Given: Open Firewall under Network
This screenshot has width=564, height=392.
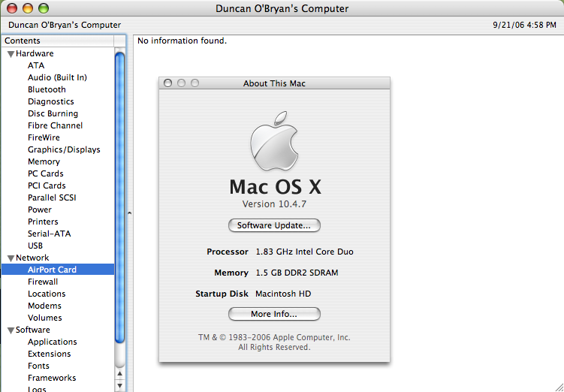Looking at the screenshot, I should 43,282.
